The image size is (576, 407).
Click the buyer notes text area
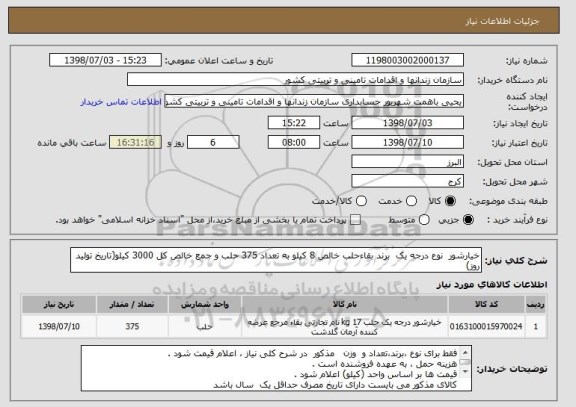tap(276, 368)
